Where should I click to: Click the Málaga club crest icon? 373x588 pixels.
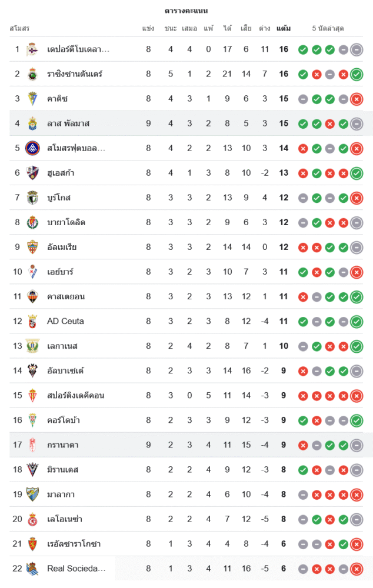pos(32,495)
